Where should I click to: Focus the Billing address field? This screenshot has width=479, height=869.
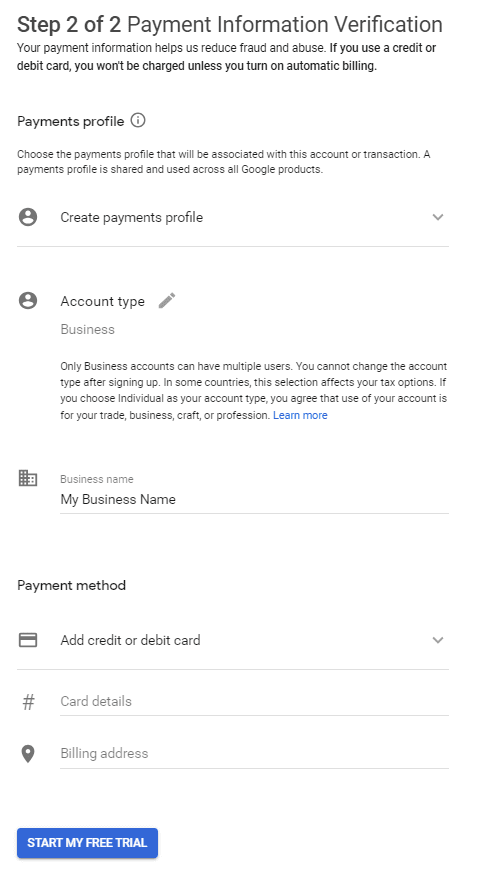[x=254, y=754]
